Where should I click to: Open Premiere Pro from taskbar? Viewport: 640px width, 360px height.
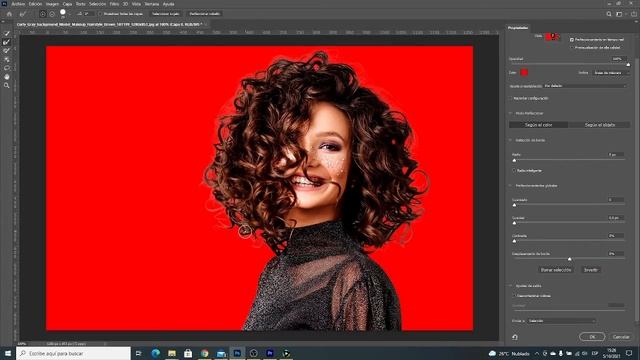pos(270,353)
